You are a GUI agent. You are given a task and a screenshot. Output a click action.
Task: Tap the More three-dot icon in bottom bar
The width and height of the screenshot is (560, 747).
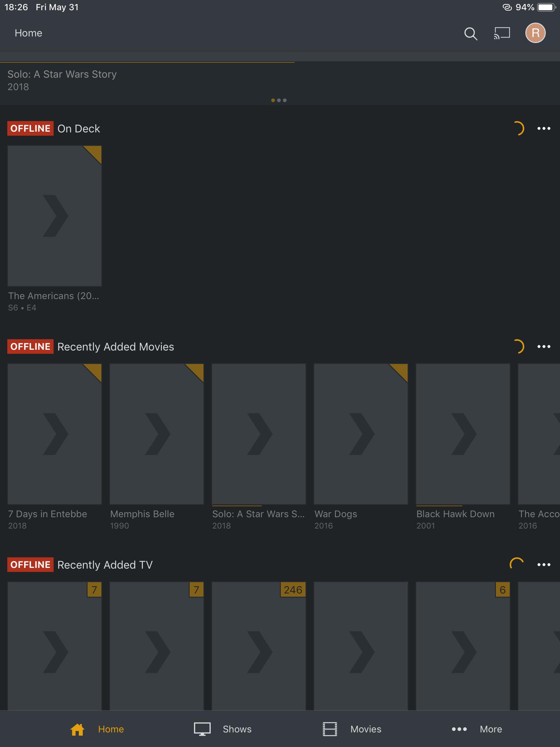coord(459,729)
